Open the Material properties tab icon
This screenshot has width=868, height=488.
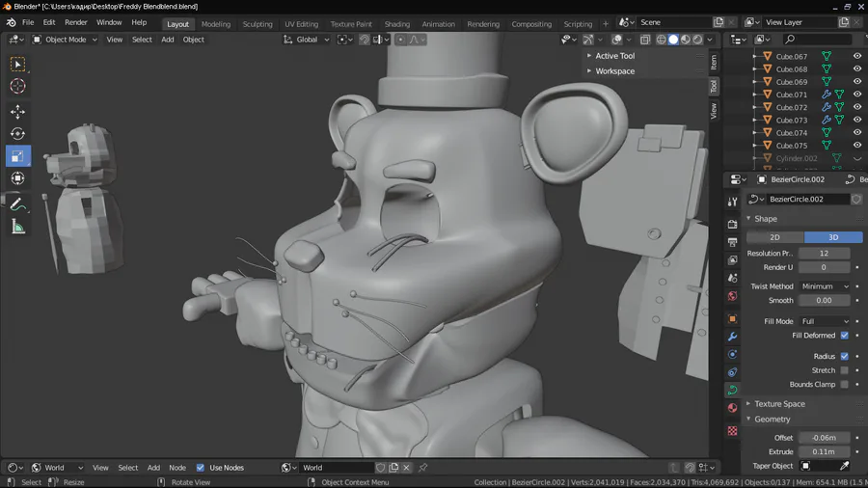pos(732,408)
